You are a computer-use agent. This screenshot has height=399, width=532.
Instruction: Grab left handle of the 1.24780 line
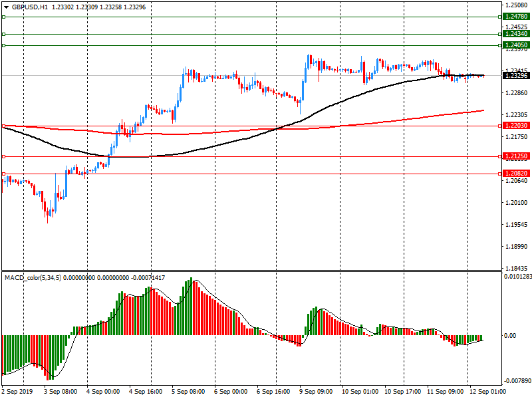click(x=4, y=17)
